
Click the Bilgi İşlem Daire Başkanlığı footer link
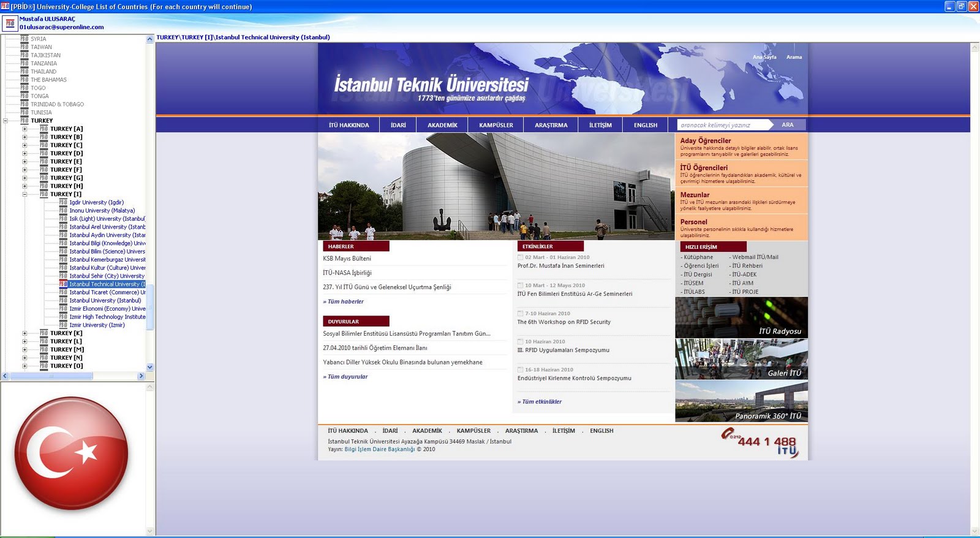coord(380,449)
